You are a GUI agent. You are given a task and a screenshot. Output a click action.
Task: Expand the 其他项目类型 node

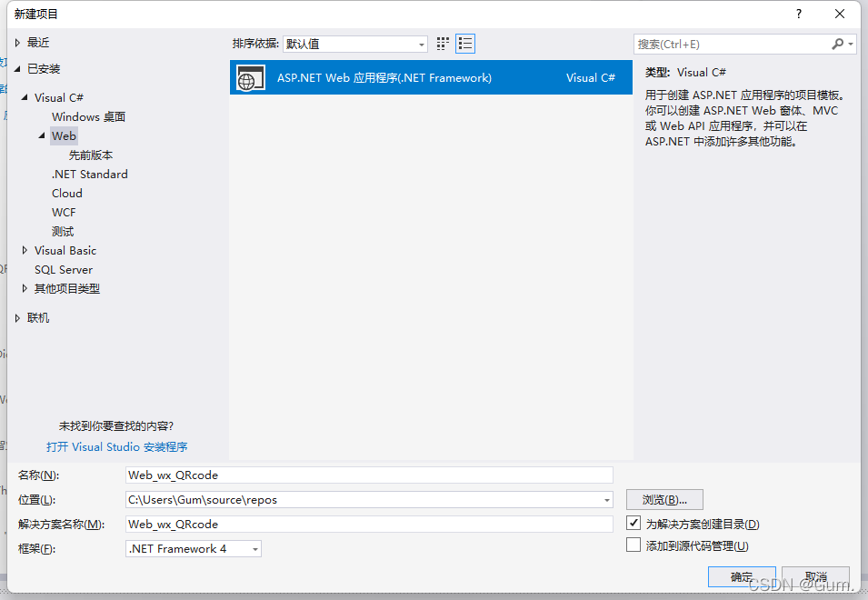(25, 288)
